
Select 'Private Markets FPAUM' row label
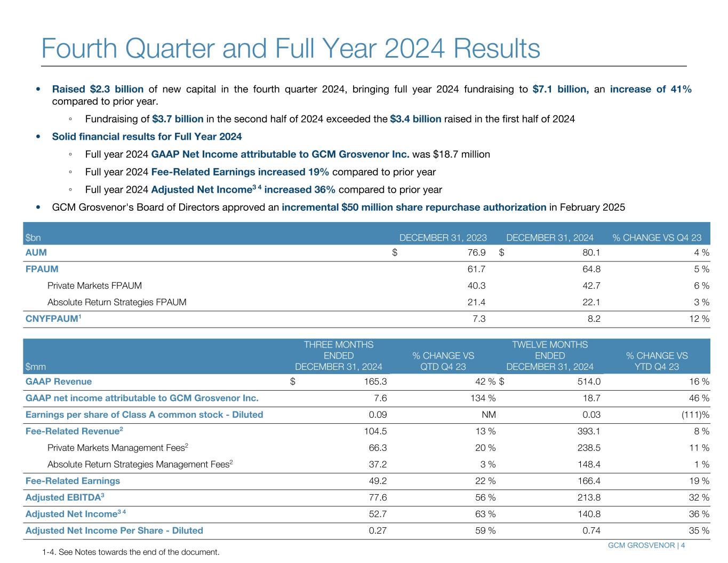(94, 286)
